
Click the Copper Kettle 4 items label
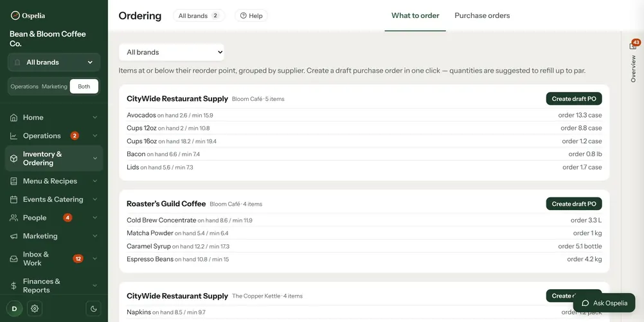coord(267,296)
